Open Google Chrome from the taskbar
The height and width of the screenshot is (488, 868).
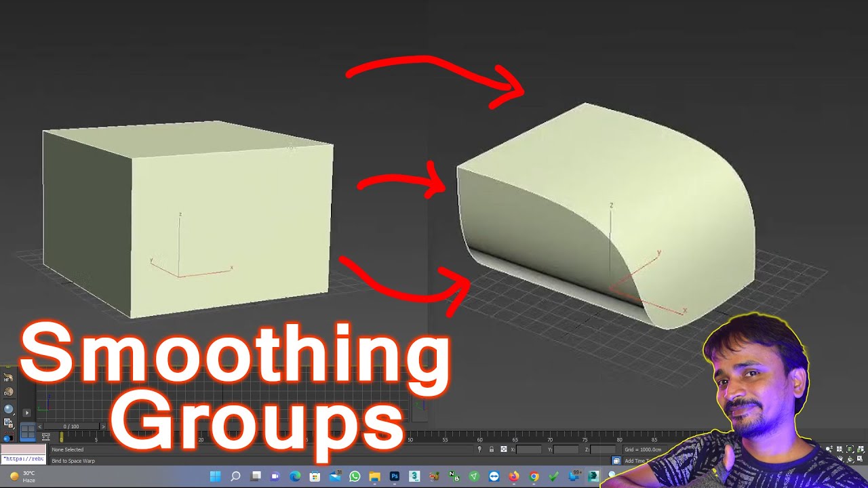534,476
